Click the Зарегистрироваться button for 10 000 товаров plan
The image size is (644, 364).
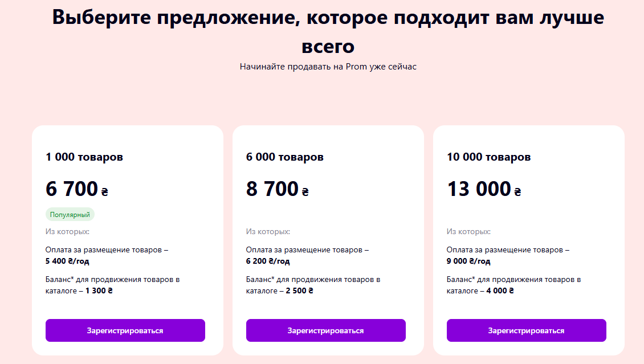click(526, 330)
